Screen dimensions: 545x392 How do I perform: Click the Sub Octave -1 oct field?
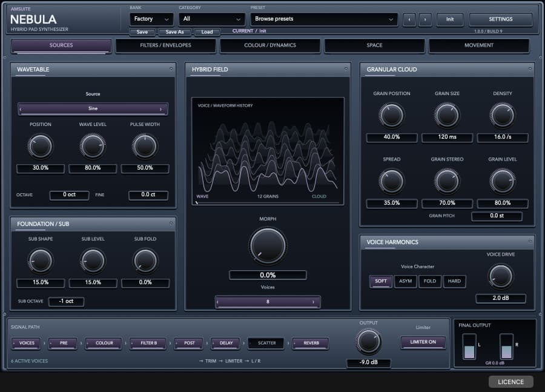[x=66, y=301]
